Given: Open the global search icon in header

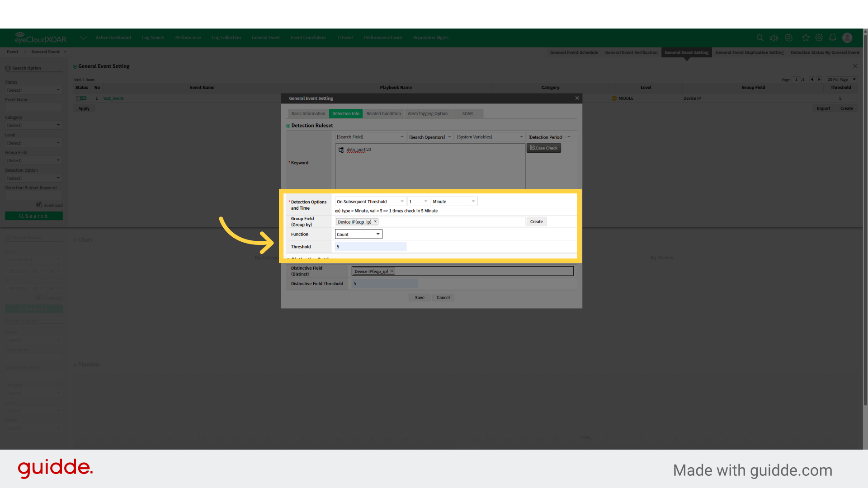Looking at the screenshot, I should pos(760,38).
